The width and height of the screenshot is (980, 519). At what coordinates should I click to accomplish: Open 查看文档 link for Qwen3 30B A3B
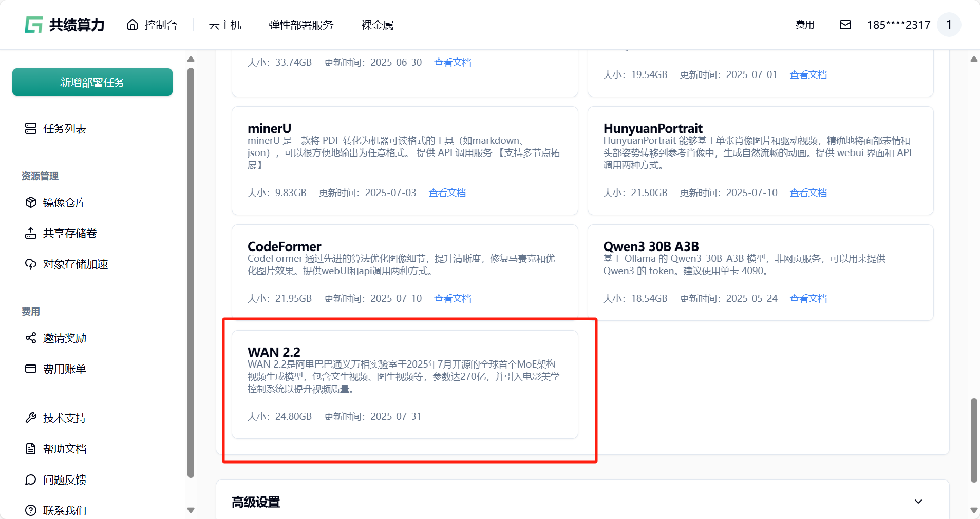click(808, 298)
